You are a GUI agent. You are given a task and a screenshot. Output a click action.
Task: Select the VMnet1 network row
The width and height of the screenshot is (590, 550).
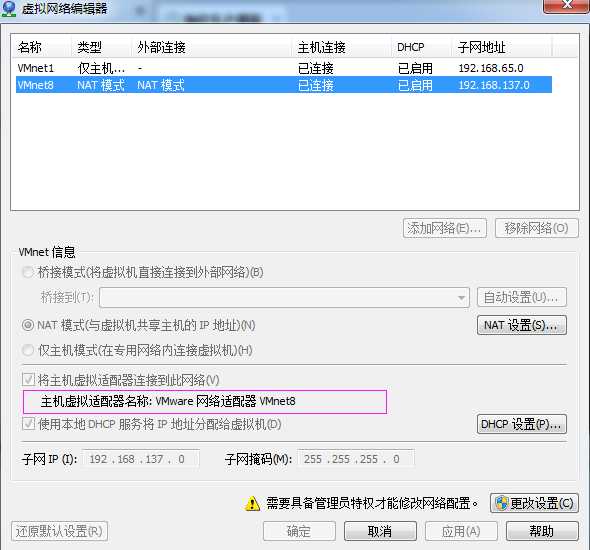(284, 68)
